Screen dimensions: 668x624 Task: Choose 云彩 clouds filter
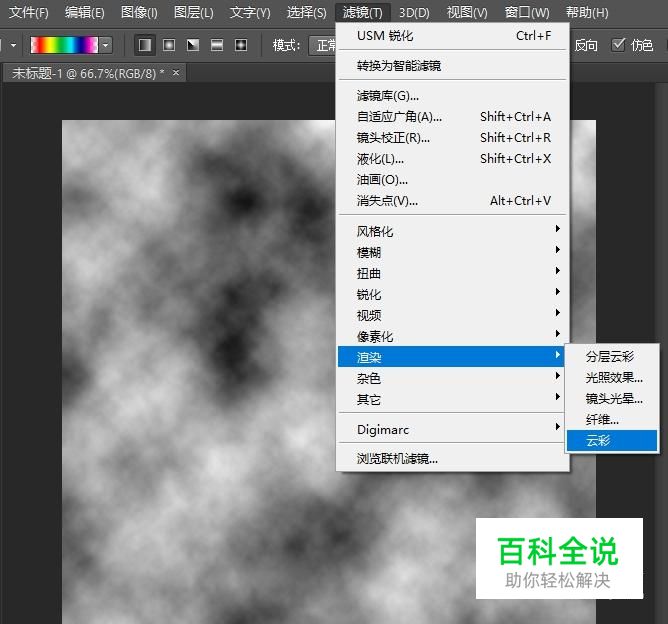point(612,440)
